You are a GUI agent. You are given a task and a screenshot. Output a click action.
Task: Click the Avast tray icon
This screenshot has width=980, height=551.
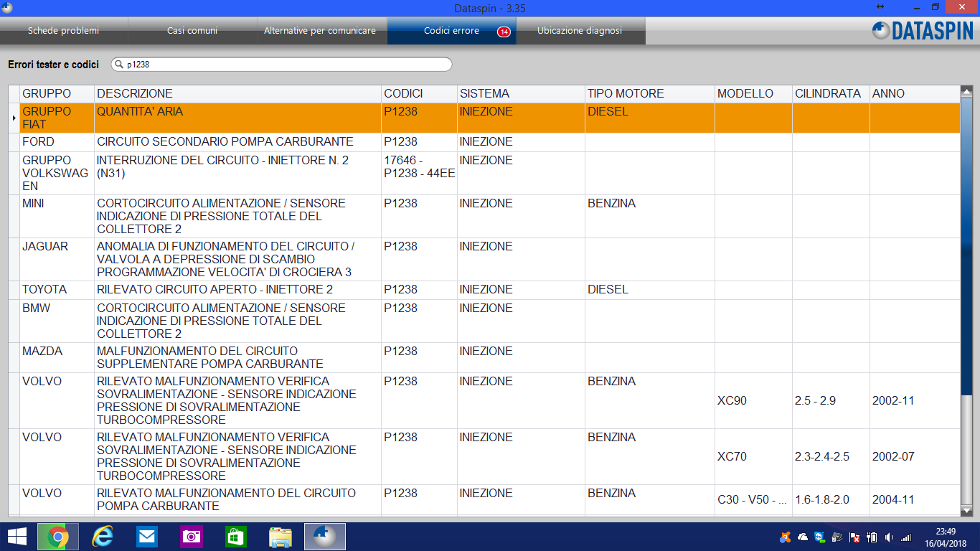point(786,537)
